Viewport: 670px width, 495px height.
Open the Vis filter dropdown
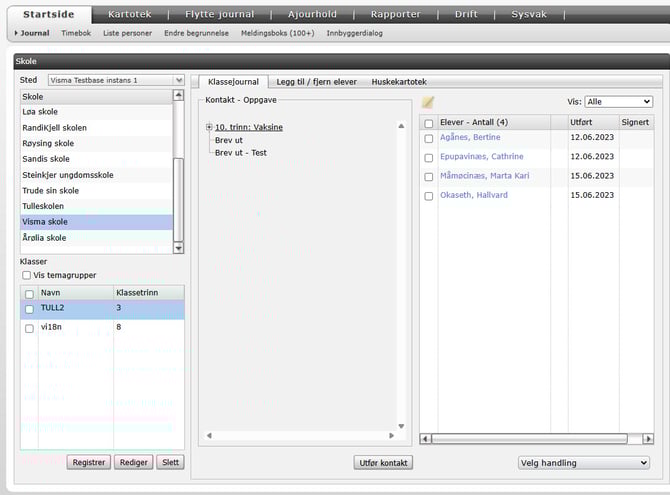pos(618,102)
